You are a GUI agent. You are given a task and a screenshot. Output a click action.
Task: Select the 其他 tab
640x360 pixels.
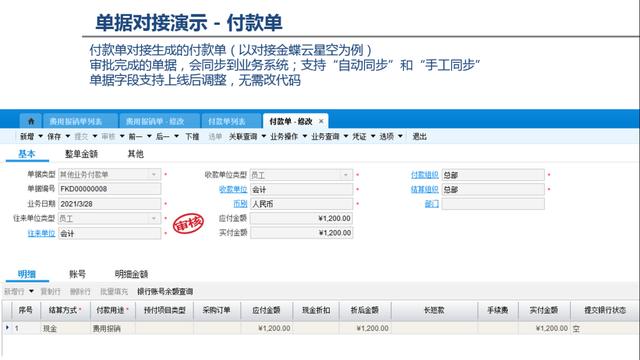click(x=135, y=154)
